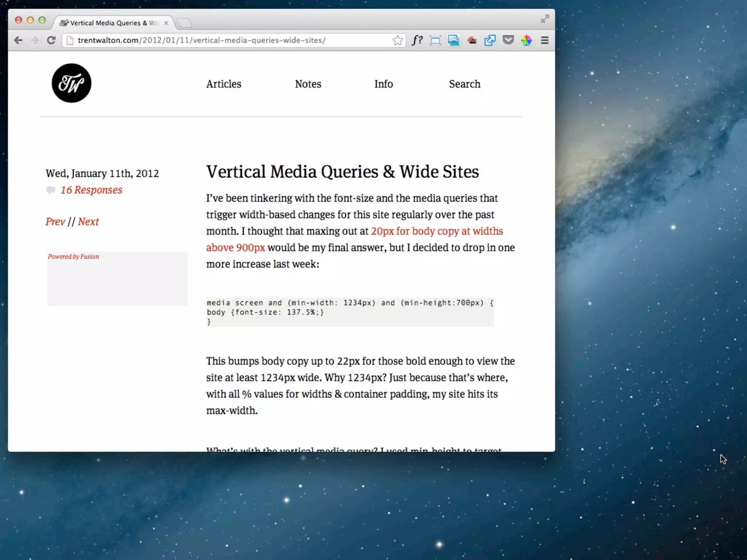Bookmark this page with the star icon

click(398, 40)
